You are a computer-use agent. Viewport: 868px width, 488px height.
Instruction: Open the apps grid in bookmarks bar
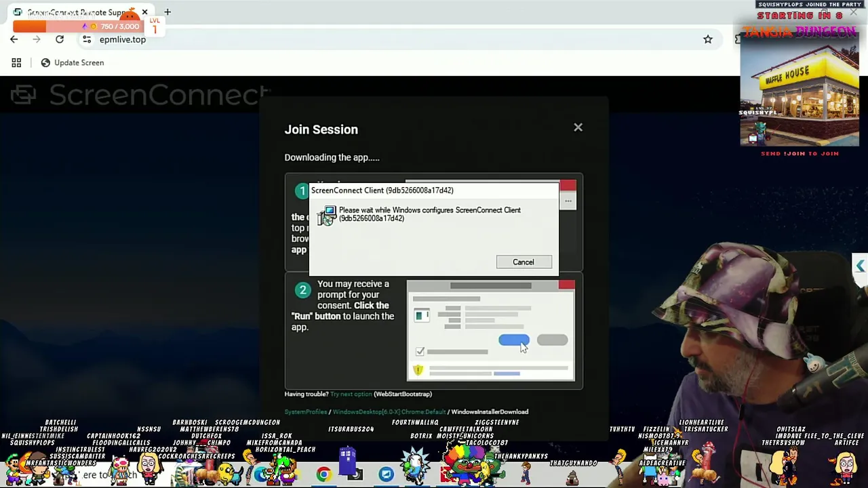16,62
